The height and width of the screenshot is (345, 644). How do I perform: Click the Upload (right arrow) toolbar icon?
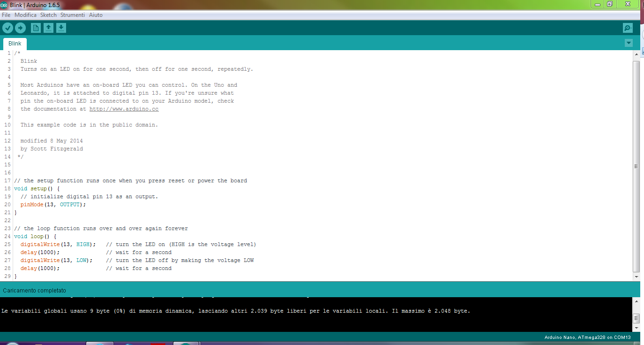coord(20,28)
